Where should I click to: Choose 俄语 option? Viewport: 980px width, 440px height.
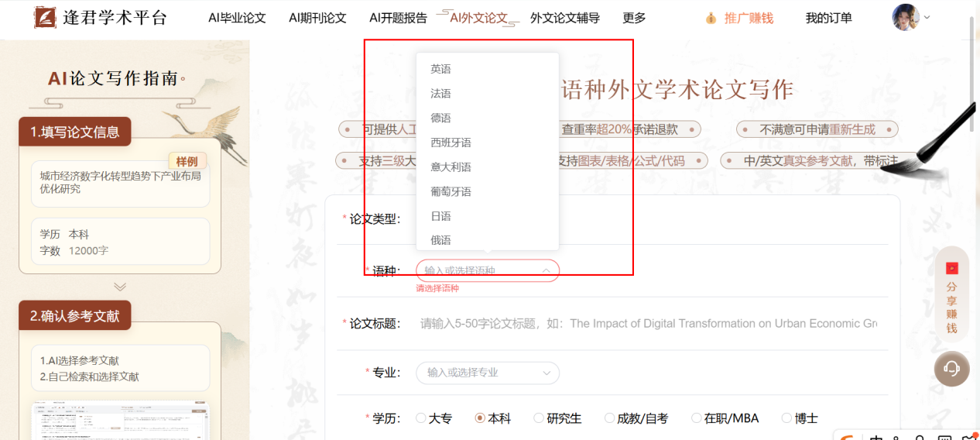(x=488, y=240)
